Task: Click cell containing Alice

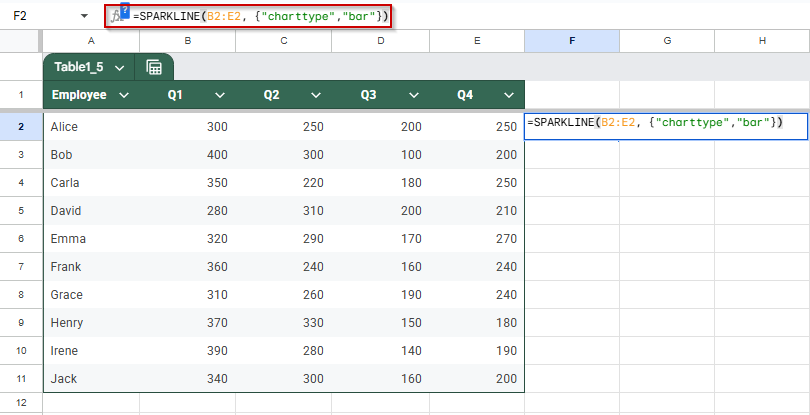Action: [91, 127]
